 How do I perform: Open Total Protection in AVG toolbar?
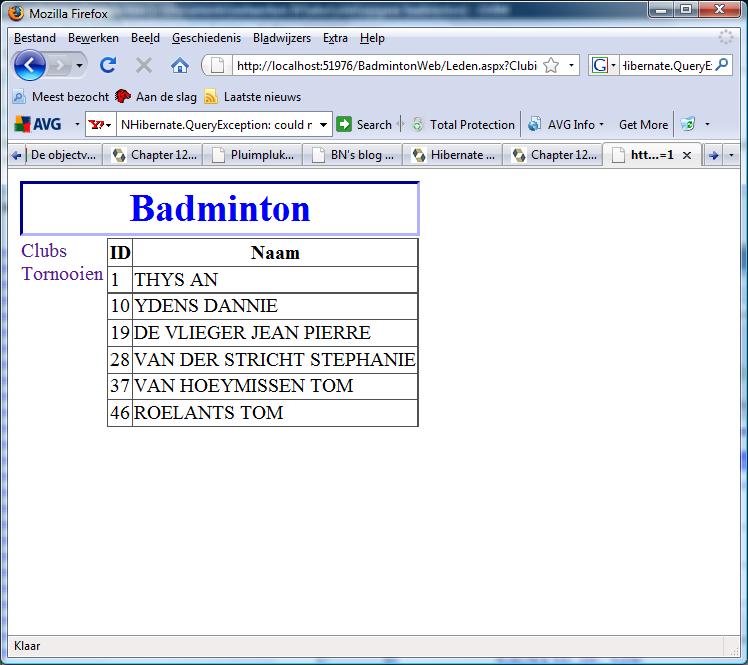[462, 125]
